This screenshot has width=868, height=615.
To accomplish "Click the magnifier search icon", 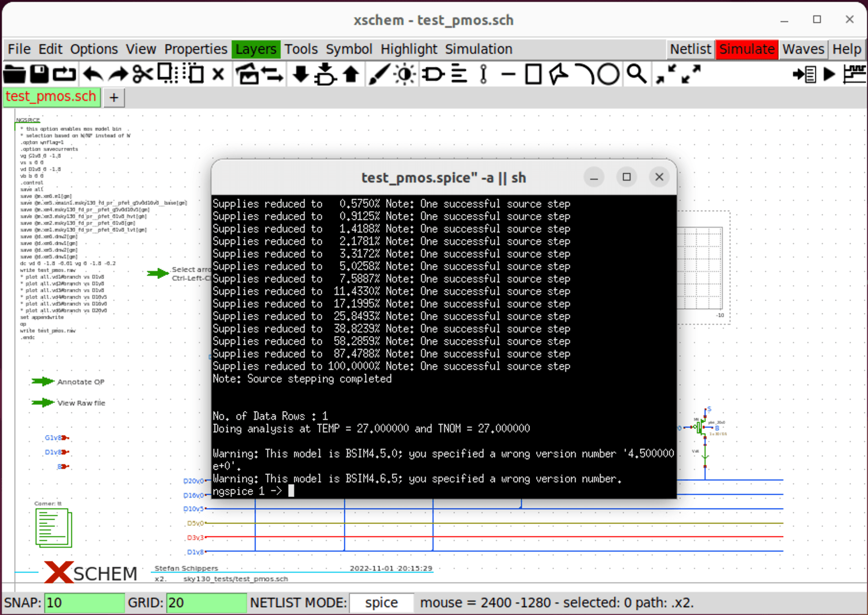I will click(636, 74).
